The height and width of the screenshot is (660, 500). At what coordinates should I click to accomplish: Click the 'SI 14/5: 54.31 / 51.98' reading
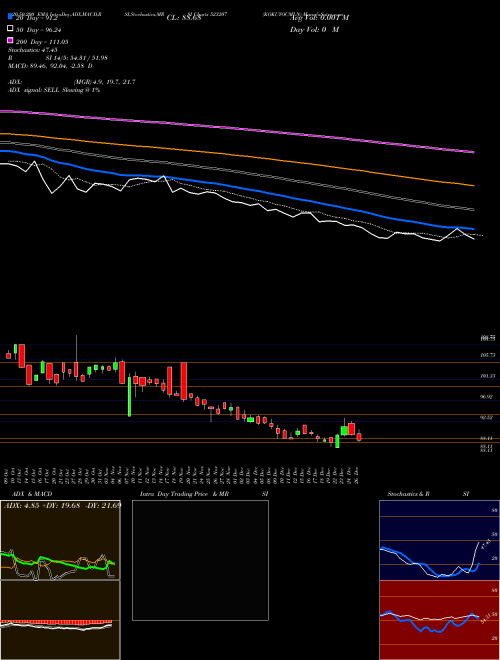[x=76, y=58]
